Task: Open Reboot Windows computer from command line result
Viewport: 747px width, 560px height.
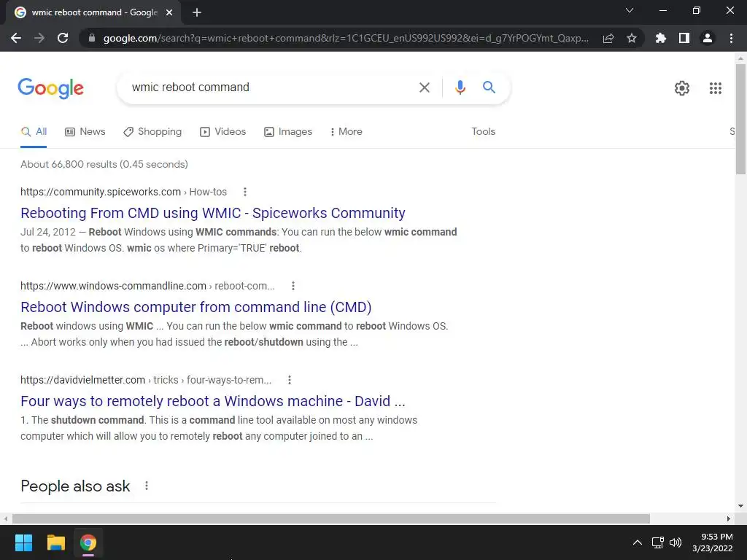Action: (196, 307)
